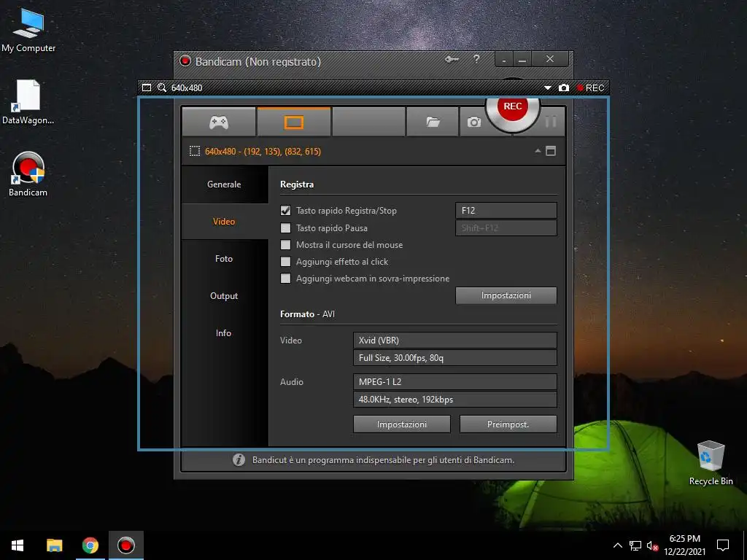Open the Output tab

click(225, 296)
